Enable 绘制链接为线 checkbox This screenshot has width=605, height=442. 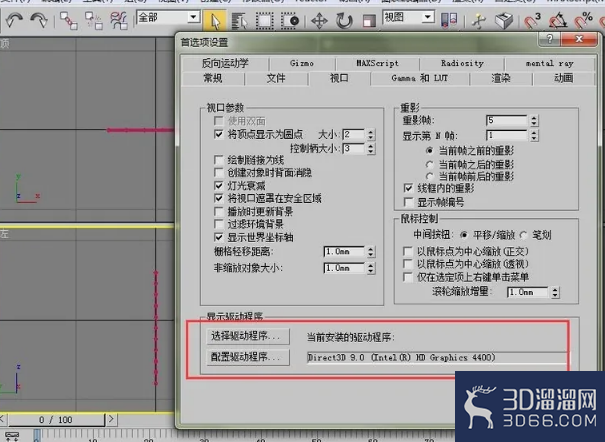pyautogui.click(x=219, y=160)
